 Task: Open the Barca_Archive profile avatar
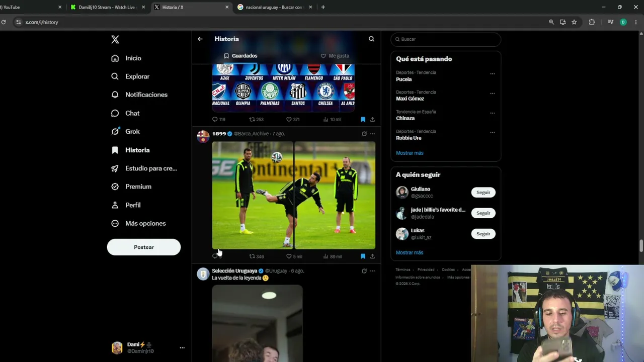(203, 137)
